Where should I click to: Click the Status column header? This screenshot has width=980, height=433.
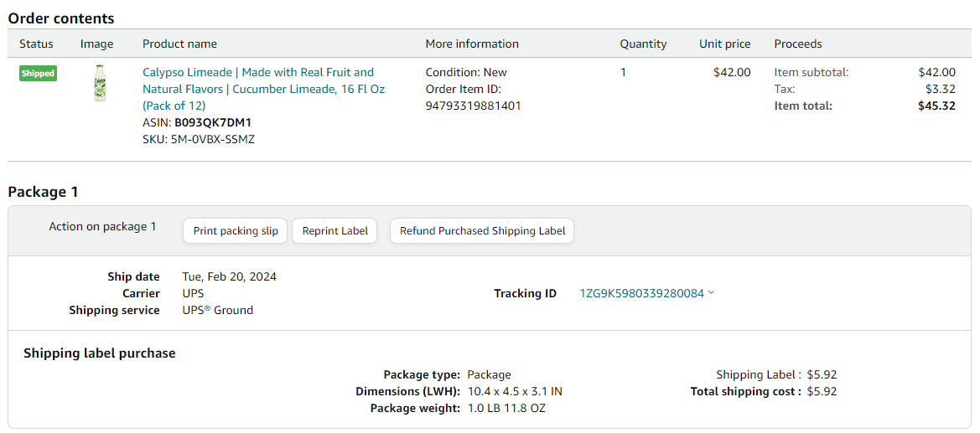coord(36,44)
